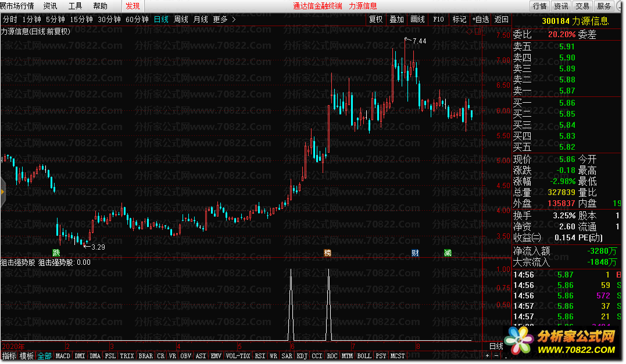Click the minus zoom button at bottom right

coord(496,356)
